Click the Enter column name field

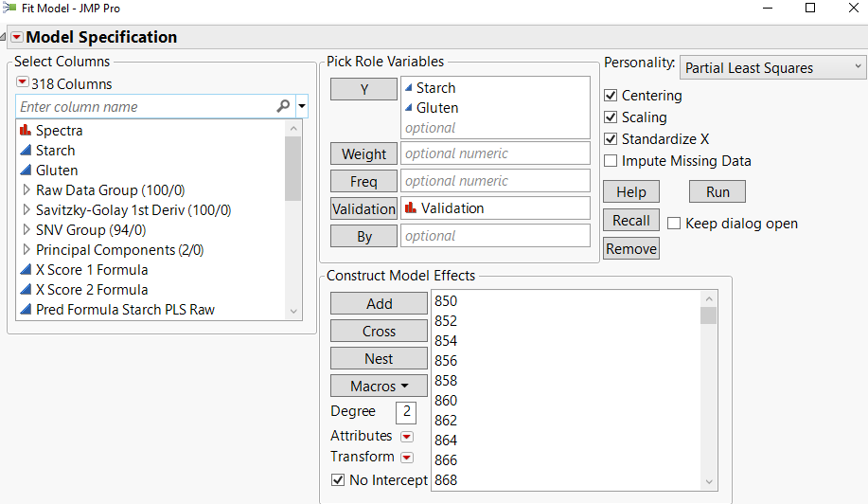tap(147, 107)
